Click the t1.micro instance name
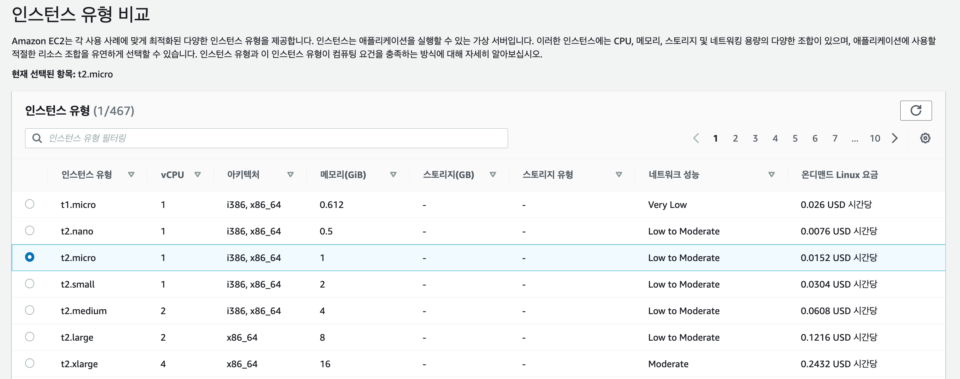Image resolution: width=960 pixels, height=379 pixels. click(x=78, y=205)
